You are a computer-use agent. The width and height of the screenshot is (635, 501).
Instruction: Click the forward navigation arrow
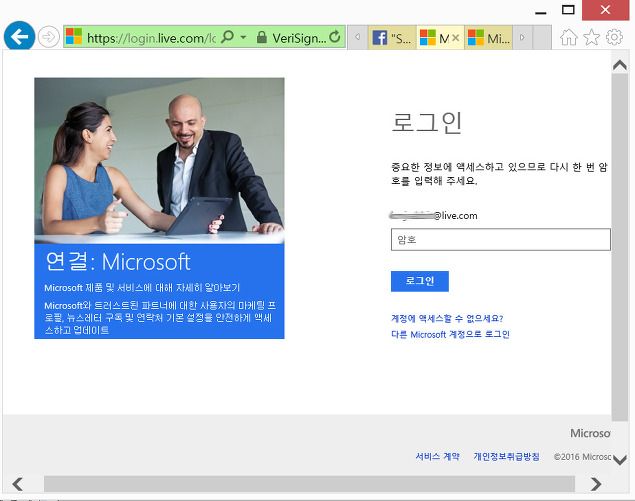point(49,37)
